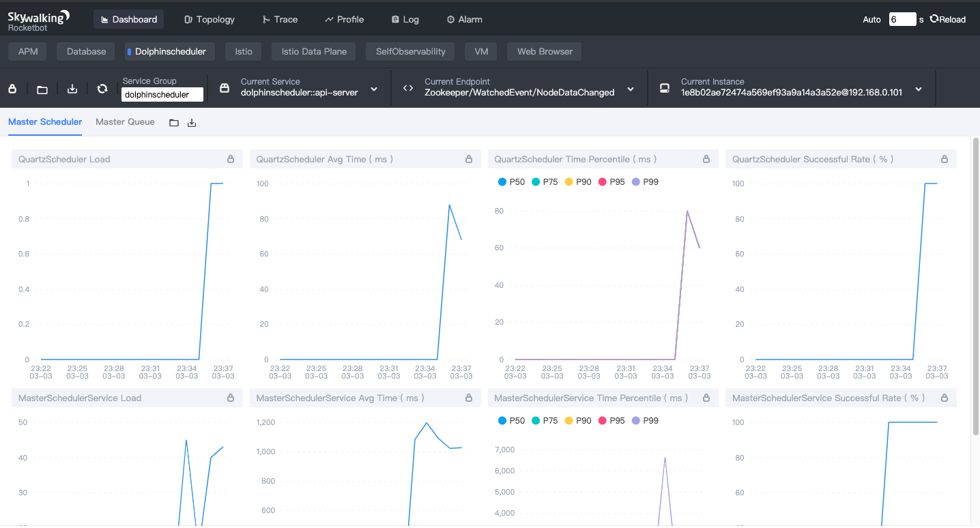Click the download export icon in the toolbar

pyautogui.click(x=72, y=89)
